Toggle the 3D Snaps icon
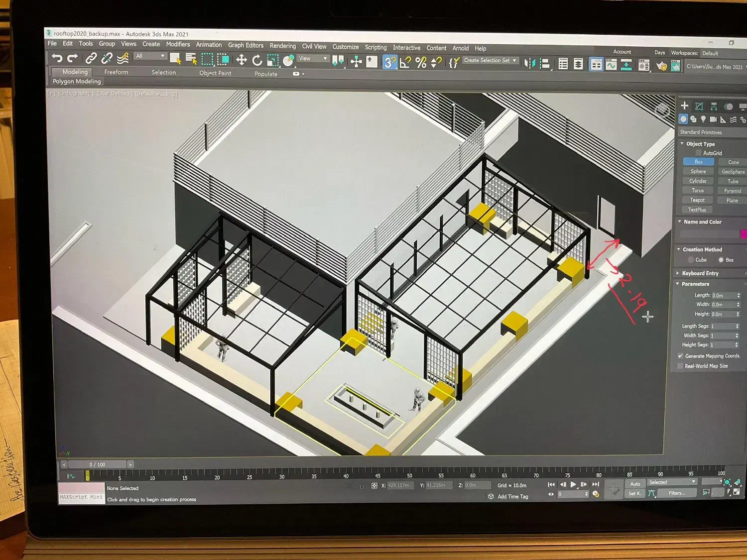747x560 pixels. (x=389, y=62)
